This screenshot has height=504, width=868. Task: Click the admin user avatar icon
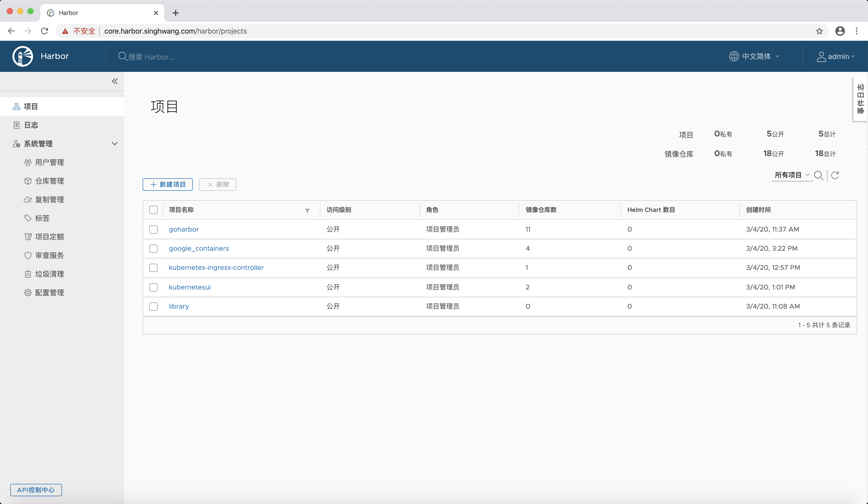coord(821,57)
